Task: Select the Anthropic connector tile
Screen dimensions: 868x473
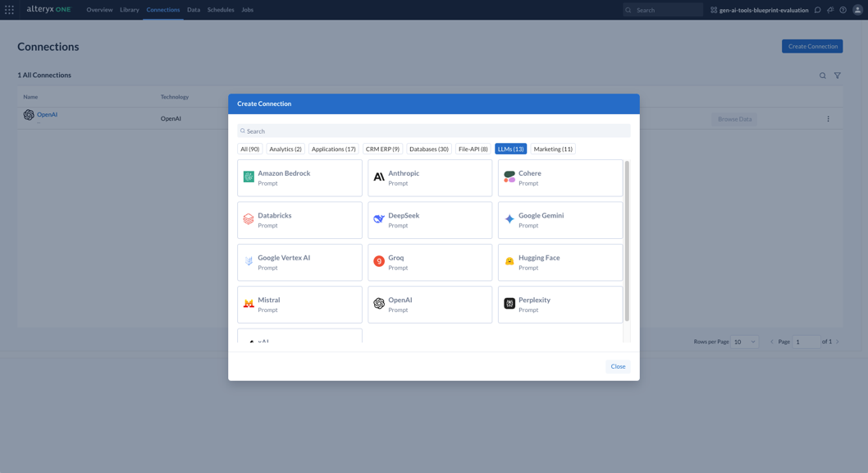Action: [430, 177]
